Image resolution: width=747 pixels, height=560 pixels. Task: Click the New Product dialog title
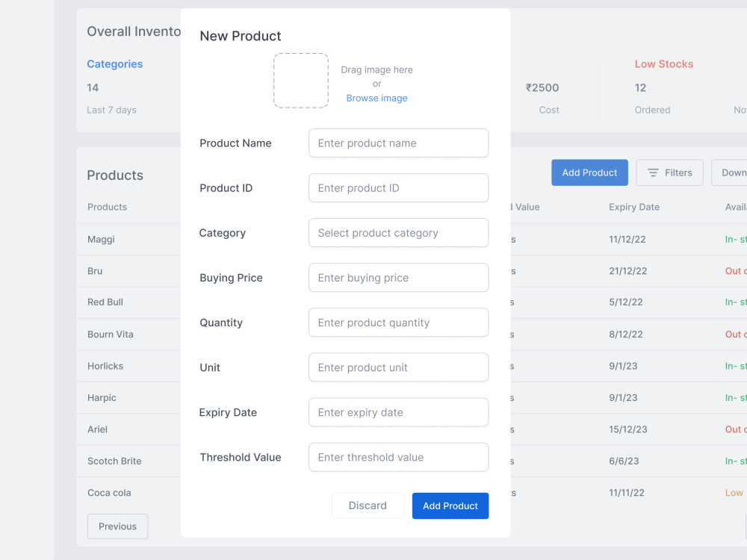click(x=240, y=36)
